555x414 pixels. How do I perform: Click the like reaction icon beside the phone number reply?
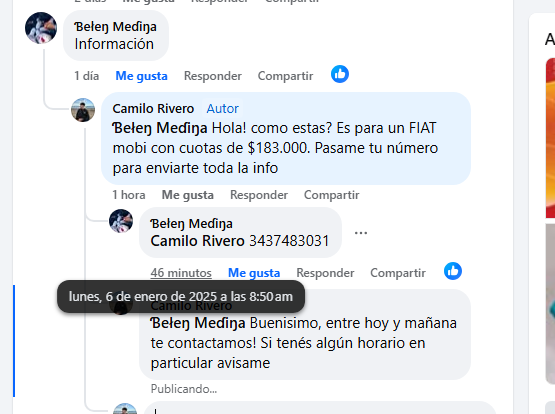(x=453, y=271)
